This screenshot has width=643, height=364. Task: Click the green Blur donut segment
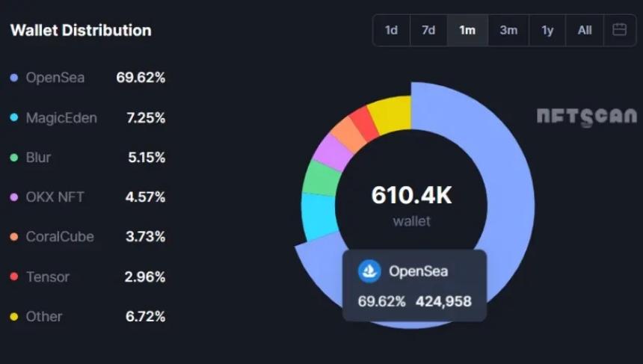click(321, 179)
